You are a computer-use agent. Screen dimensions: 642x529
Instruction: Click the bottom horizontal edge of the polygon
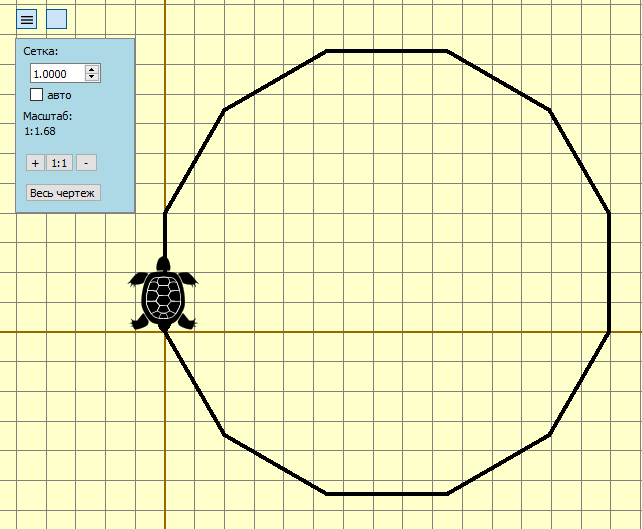386,494
